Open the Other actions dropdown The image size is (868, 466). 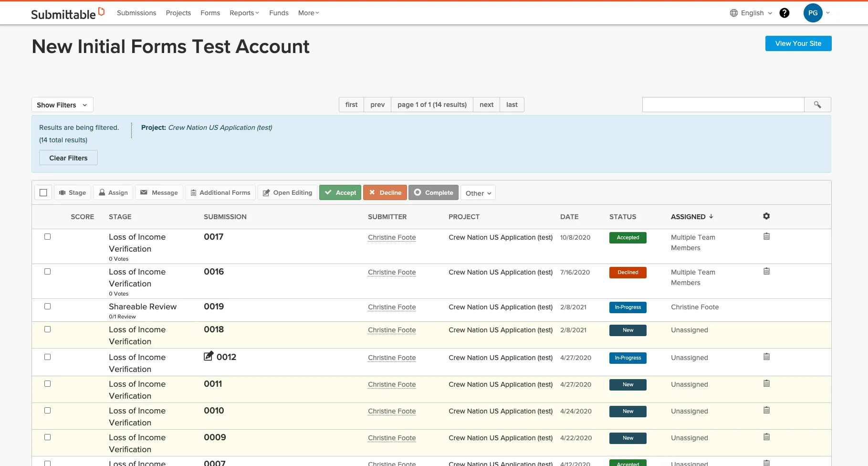pyautogui.click(x=478, y=193)
